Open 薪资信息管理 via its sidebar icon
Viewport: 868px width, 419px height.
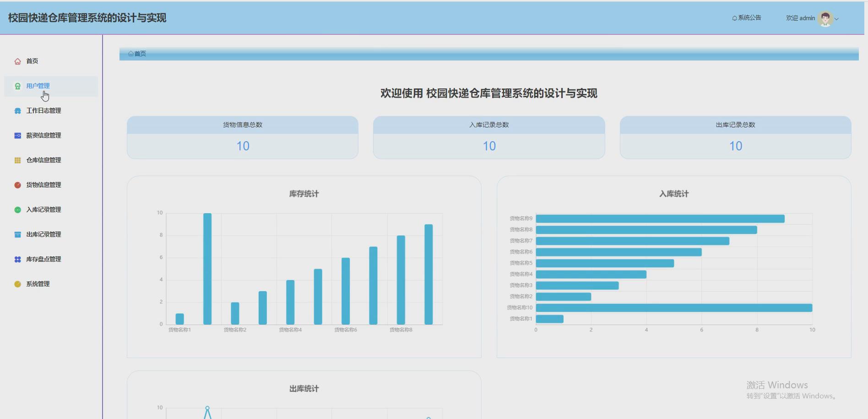tap(17, 135)
